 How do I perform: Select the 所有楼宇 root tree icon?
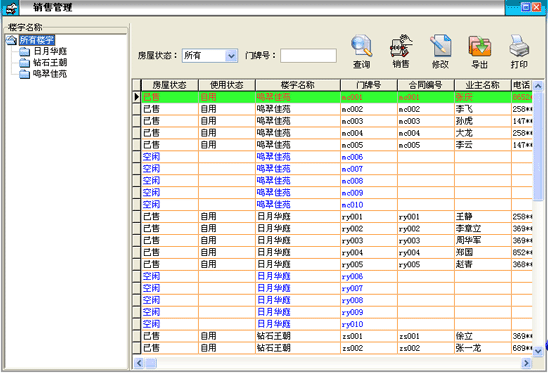point(11,40)
